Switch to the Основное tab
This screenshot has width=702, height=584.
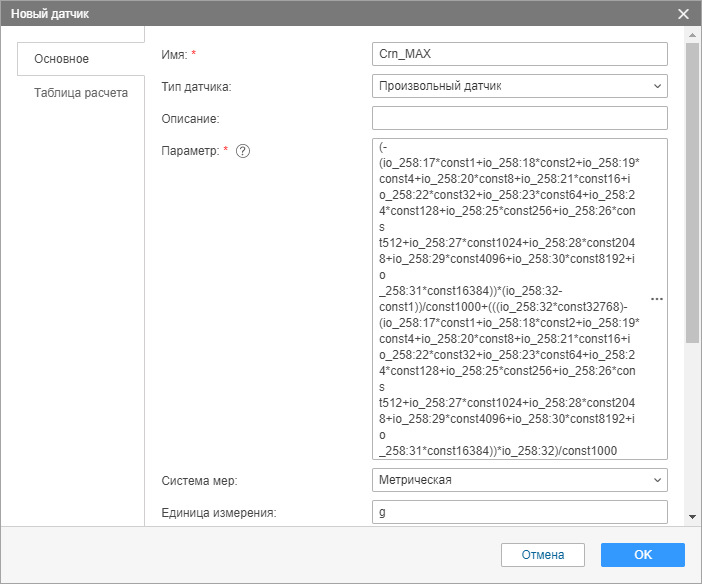click(x=62, y=59)
